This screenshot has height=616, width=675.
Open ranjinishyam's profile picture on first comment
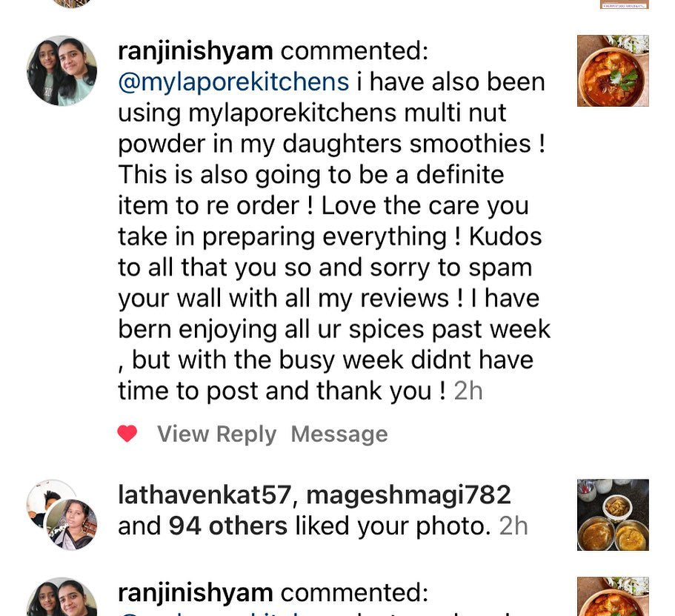click(x=62, y=71)
